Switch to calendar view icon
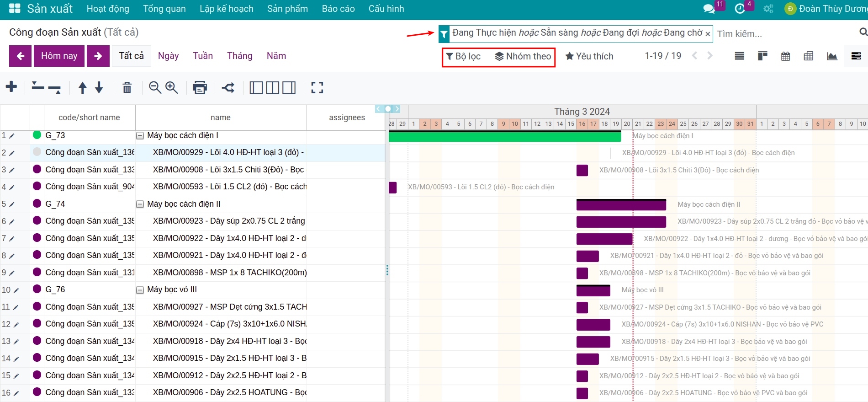Image resolution: width=868 pixels, height=402 pixels. pyautogui.click(x=785, y=56)
